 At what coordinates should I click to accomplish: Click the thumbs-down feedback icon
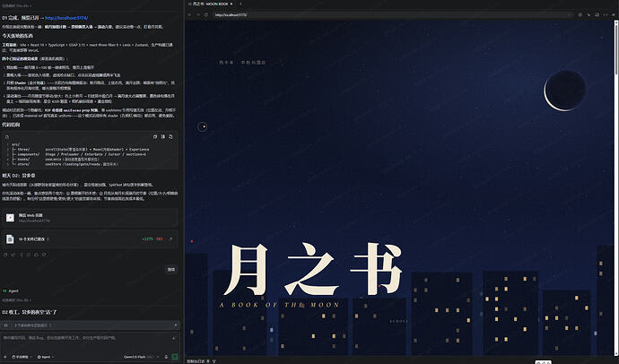coord(44,255)
